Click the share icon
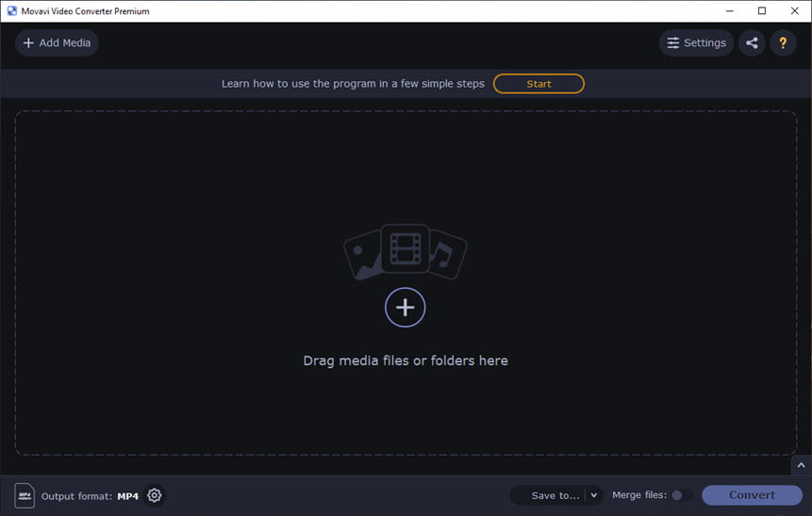812x516 pixels. point(752,43)
